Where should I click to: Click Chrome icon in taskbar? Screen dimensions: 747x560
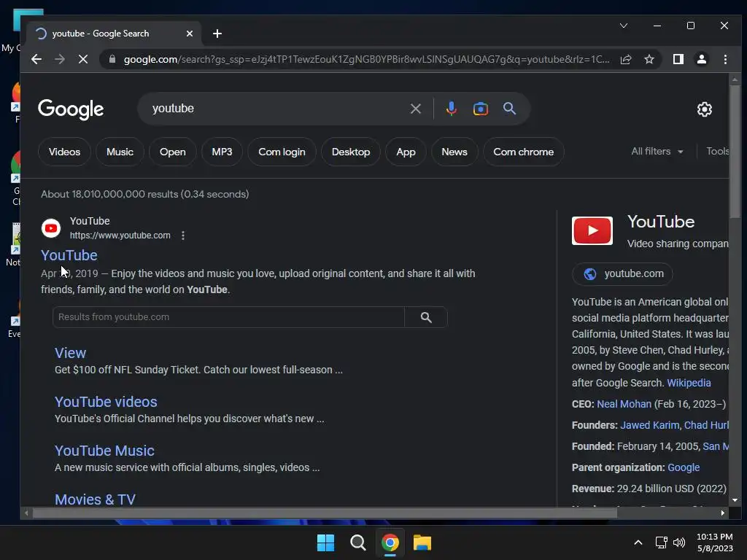click(x=390, y=542)
